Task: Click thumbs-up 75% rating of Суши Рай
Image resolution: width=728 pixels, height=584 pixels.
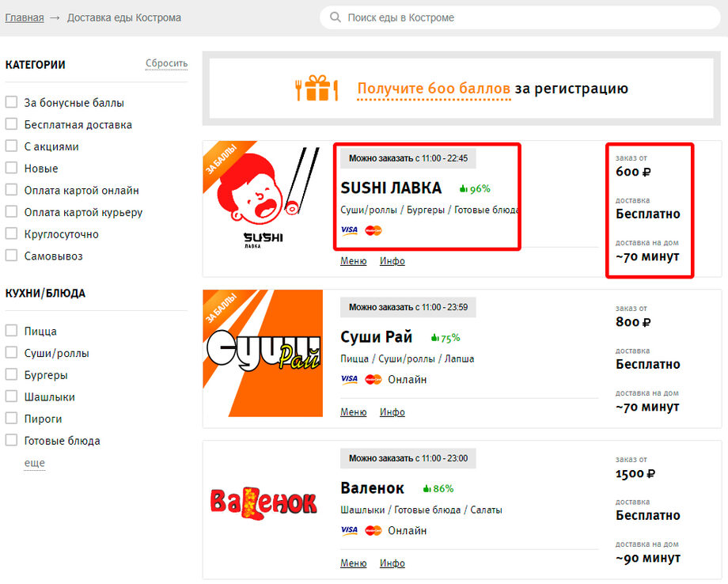Action: click(x=446, y=338)
